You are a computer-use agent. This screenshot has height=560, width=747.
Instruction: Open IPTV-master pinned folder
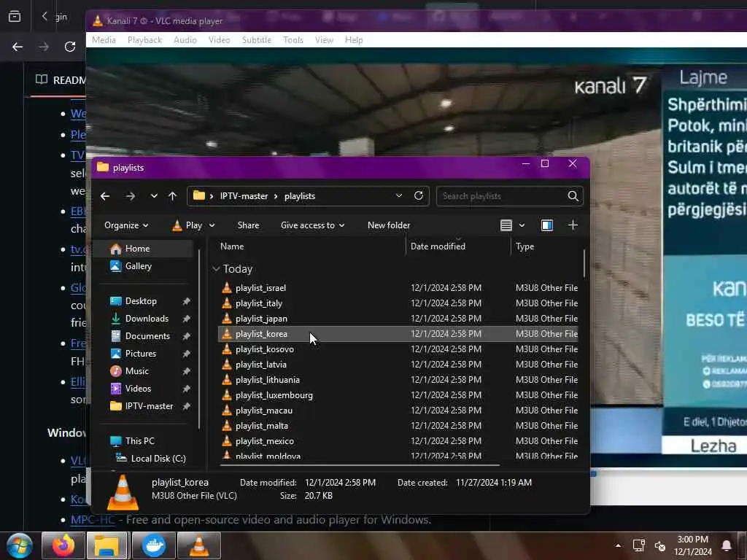(x=149, y=406)
